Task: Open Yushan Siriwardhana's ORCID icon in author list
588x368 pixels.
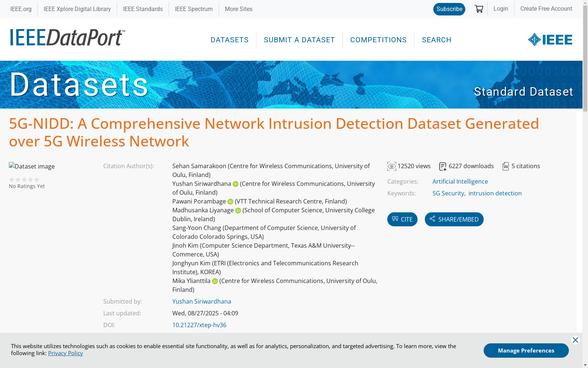Action: click(x=236, y=184)
